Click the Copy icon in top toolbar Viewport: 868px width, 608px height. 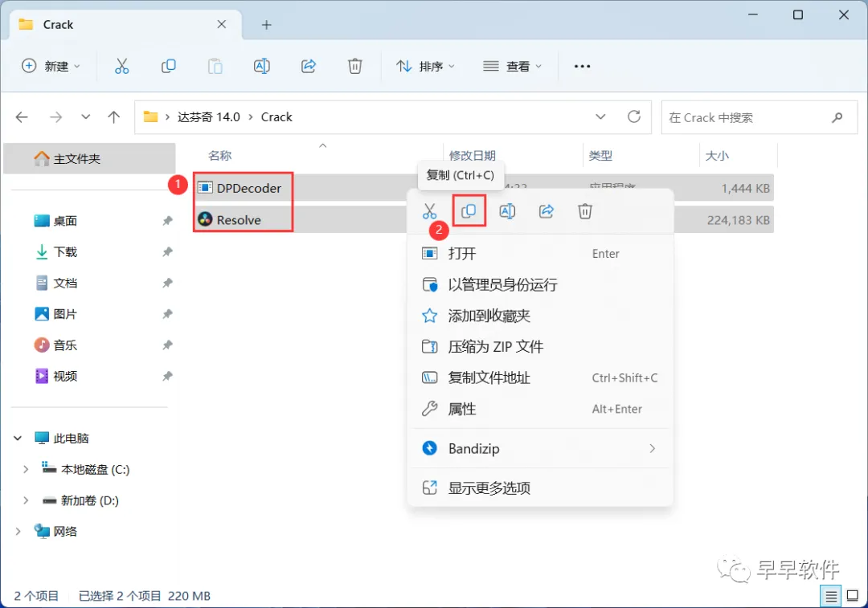[168, 67]
